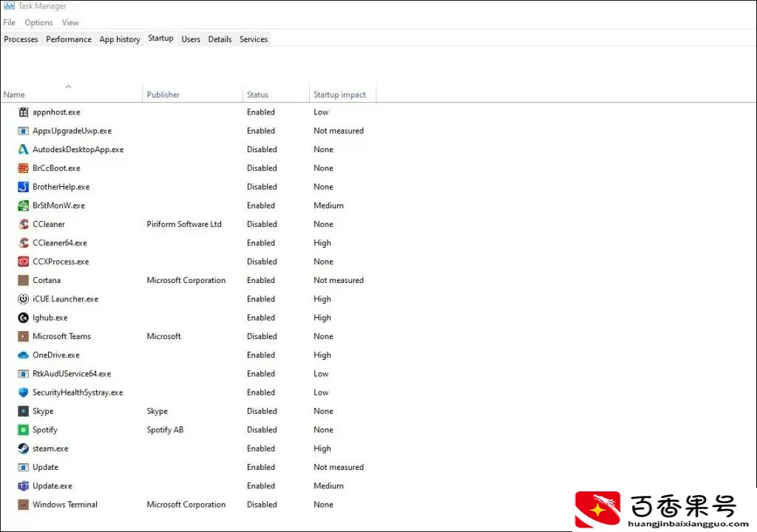The width and height of the screenshot is (757, 532).
Task: Click the steam.exe icon
Action: (x=23, y=449)
